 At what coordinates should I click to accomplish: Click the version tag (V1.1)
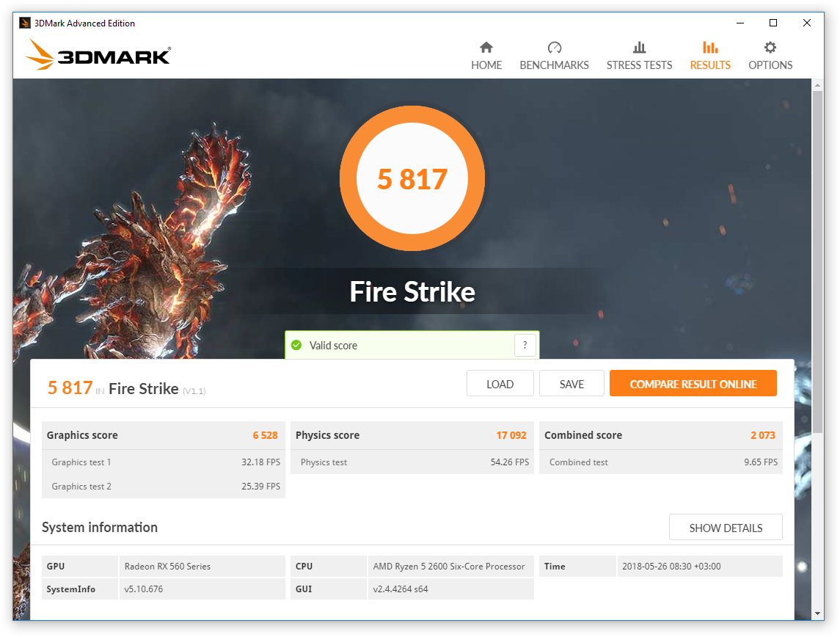[x=194, y=391]
